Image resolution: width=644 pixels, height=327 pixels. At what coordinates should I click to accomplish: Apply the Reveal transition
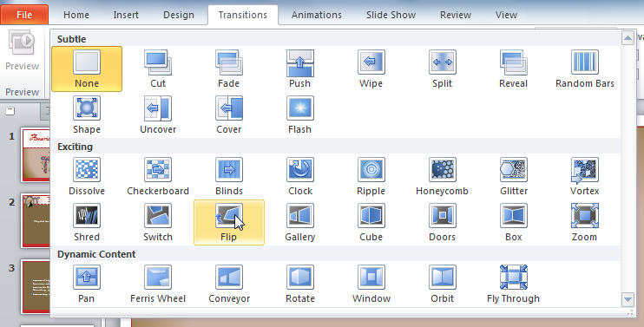(x=514, y=69)
